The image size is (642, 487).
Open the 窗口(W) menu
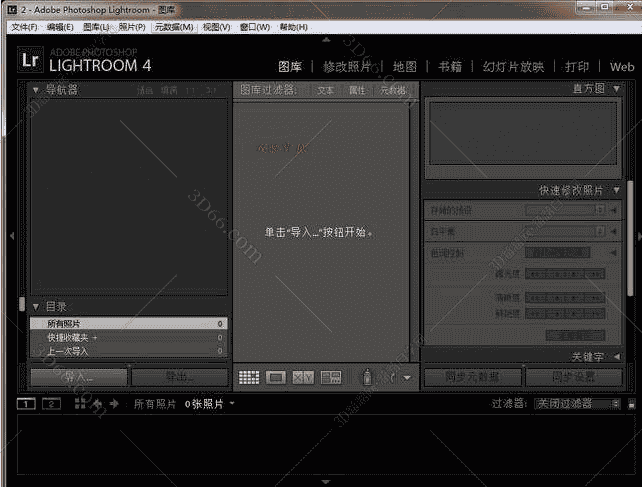pyautogui.click(x=255, y=27)
